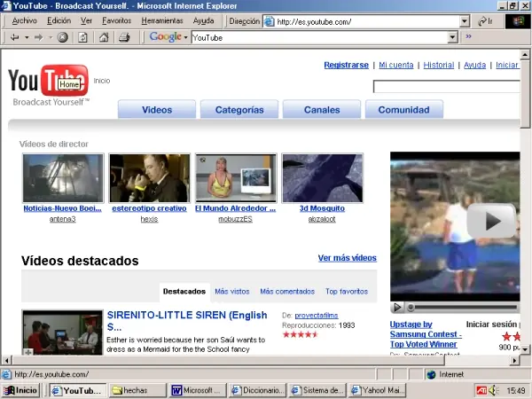Click the Ver más vídeos link

point(347,258)
